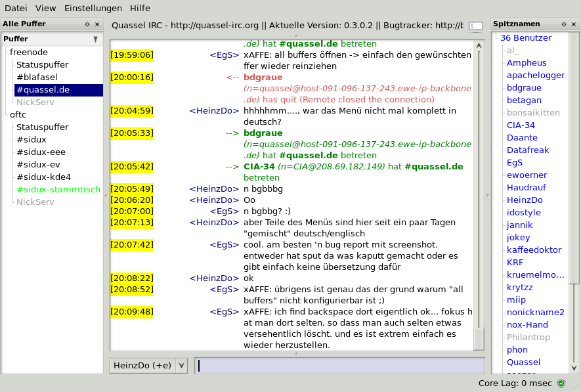Screen dimensions: 581x392
Task: Click the green shield connection status icon
Action: [x=561, y=383]
